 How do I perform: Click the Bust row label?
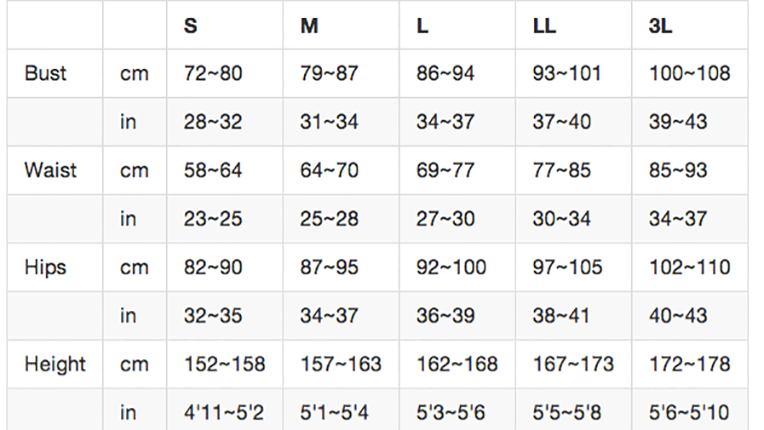tap(45, 74)
